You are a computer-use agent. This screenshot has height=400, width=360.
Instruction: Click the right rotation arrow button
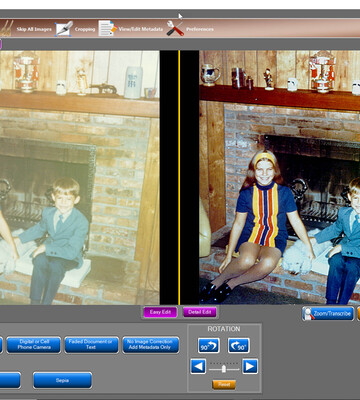tap(250, 367)
